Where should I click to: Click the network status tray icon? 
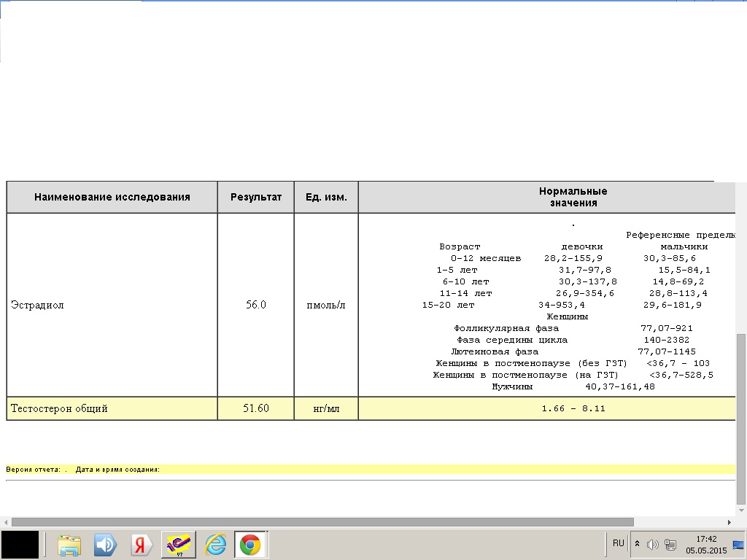(670, 544)
